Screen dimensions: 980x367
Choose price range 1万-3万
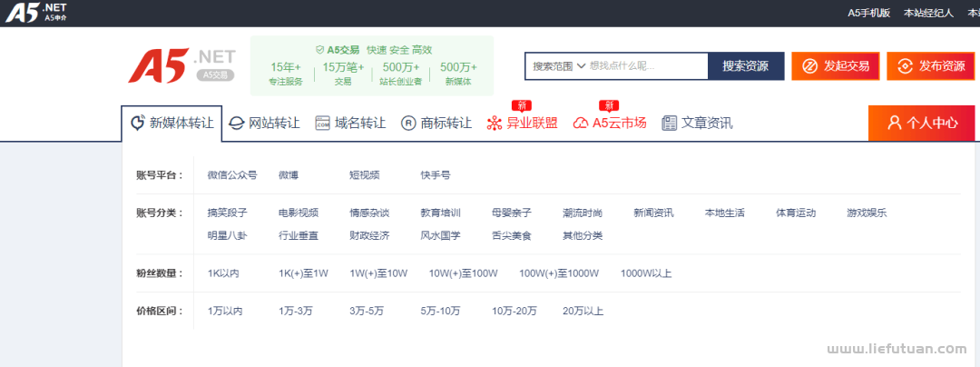(x=296, y=311)
